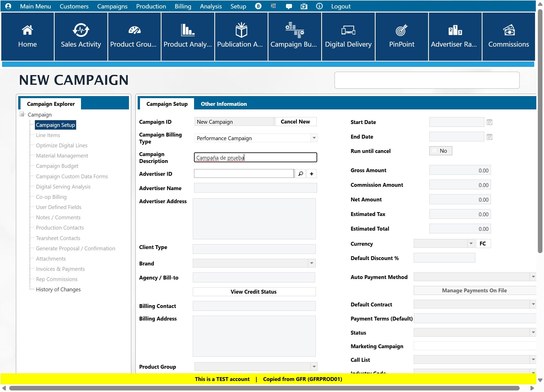Click the View Credit Status button
This screenshot has width=544, height=392.
pos(254,292)
